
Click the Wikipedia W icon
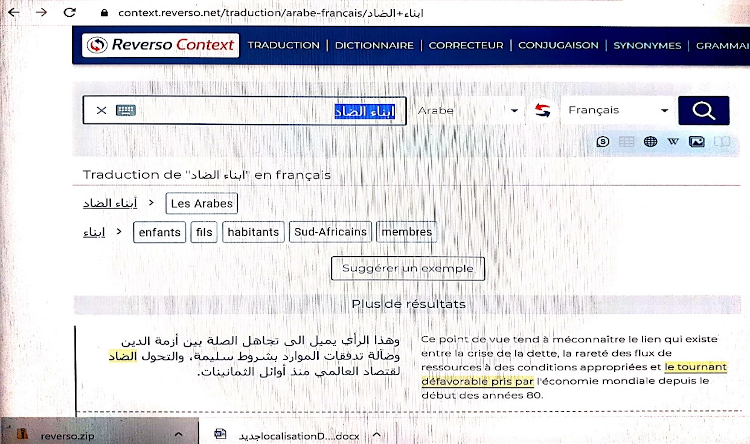pos(673,142)
